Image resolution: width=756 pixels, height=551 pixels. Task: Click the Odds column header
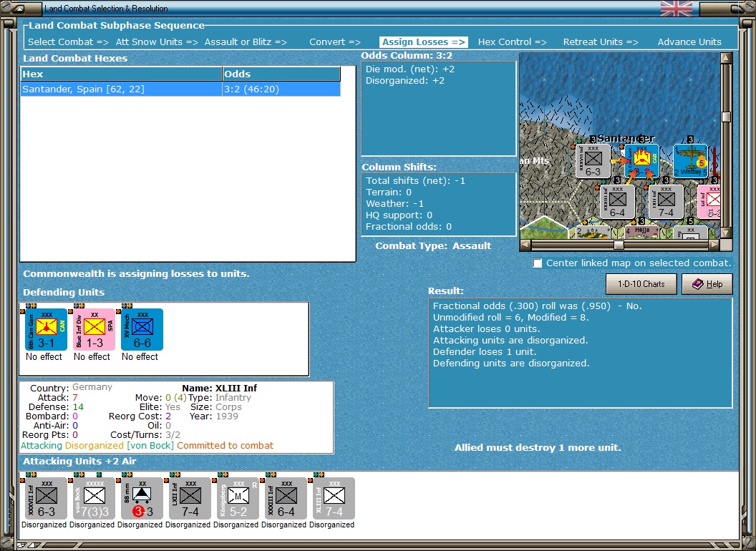[x=281, y=74]
